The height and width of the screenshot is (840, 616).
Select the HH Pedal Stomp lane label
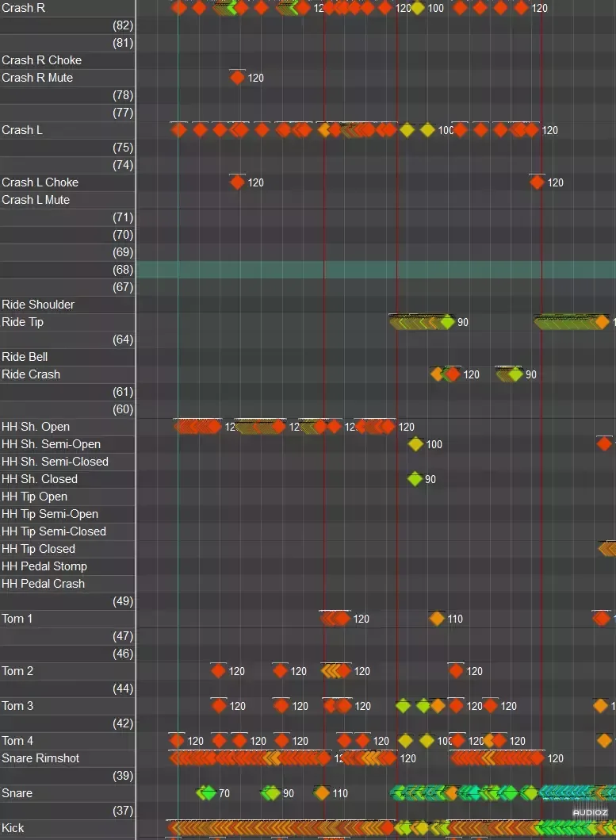tap(44, 566)
